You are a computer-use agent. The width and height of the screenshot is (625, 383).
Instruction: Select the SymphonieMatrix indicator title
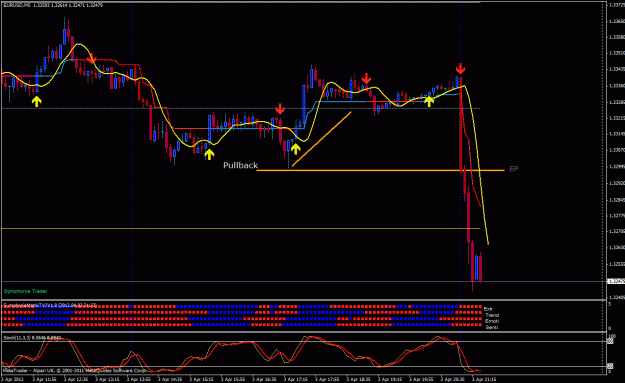click(x=50, y=305)
